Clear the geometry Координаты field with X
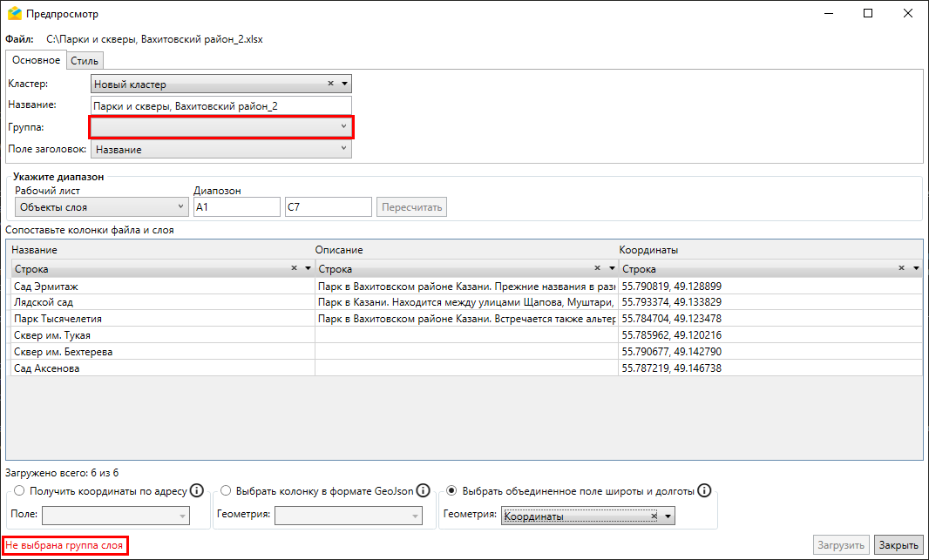 click(654, 516)
